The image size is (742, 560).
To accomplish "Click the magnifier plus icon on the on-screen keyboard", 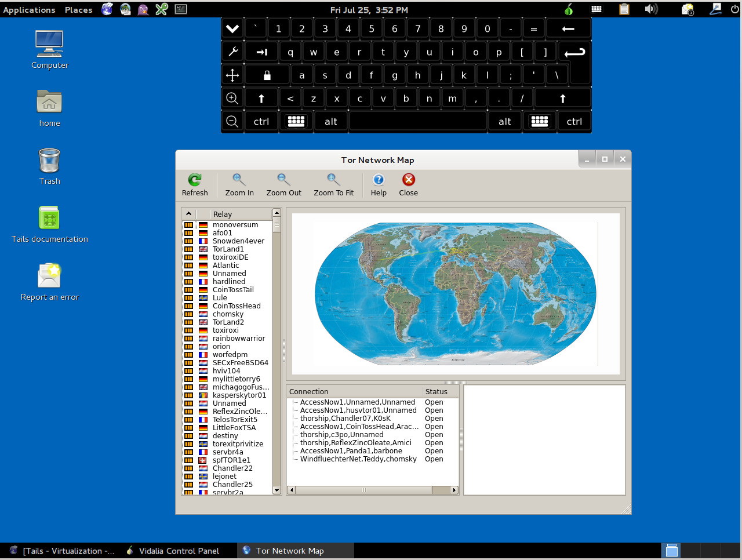I will coord(232,98).
